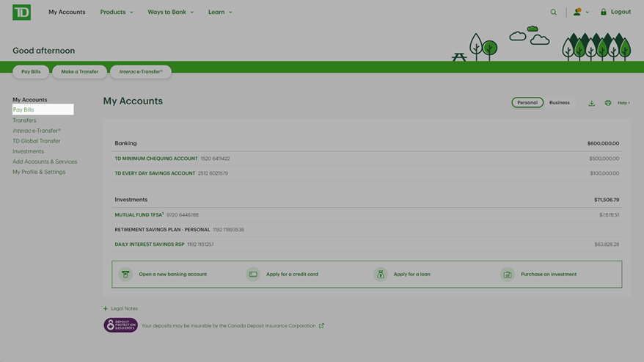Switch to Personal accounts view
Screen dimensions: 644x362
point(527,102)
